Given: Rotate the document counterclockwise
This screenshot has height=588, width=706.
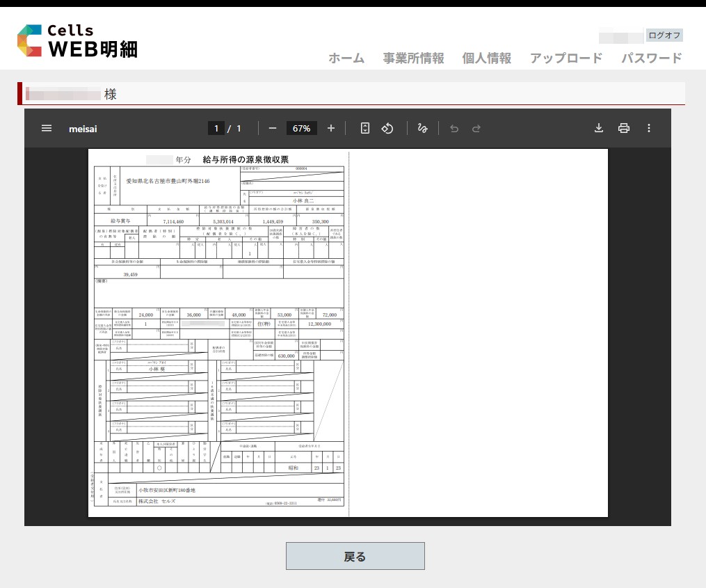Looking at the screenshot, I should (x=388, y=128).
